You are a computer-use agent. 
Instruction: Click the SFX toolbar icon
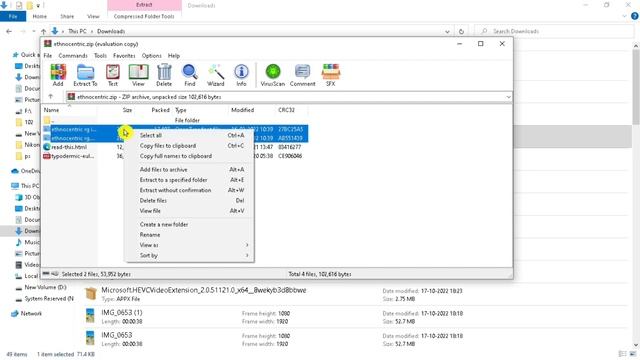pos(331,75)
